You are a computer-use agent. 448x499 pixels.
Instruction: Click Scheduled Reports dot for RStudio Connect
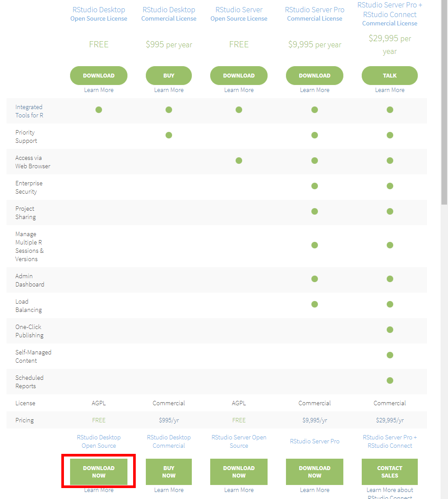click(390, 381)
